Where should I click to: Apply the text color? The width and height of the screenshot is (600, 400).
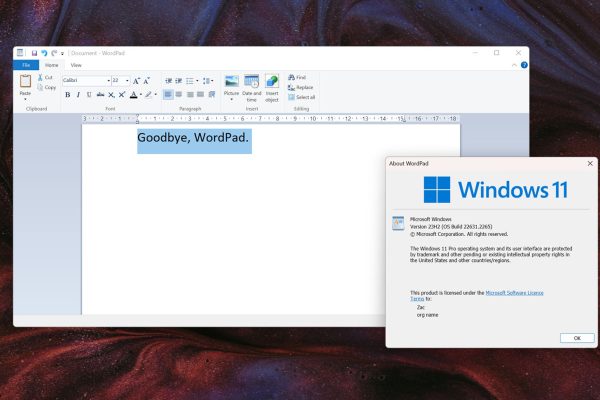click(134, 95)
